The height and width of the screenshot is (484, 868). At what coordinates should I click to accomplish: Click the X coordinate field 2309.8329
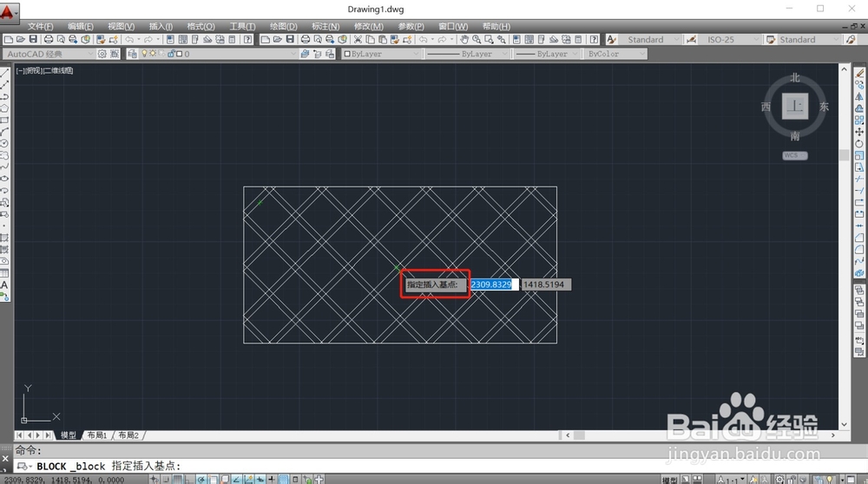coord(495,285)
